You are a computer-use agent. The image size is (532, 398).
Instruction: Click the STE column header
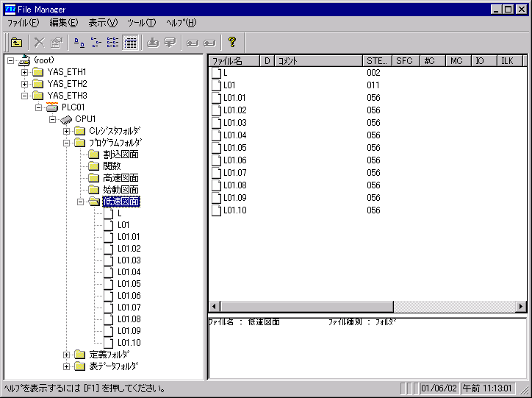(x=377, y=61)
